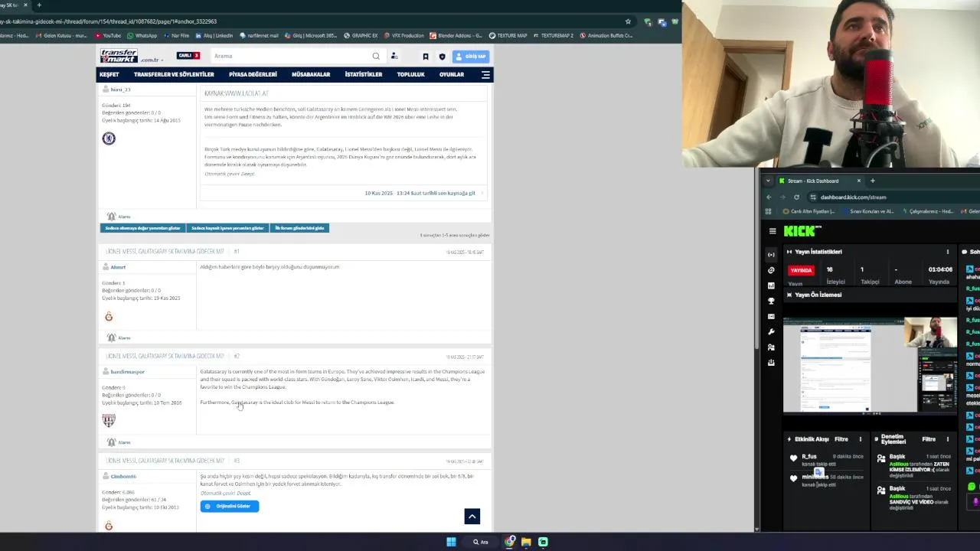Open TOPLULUK menu

(410, 74)
